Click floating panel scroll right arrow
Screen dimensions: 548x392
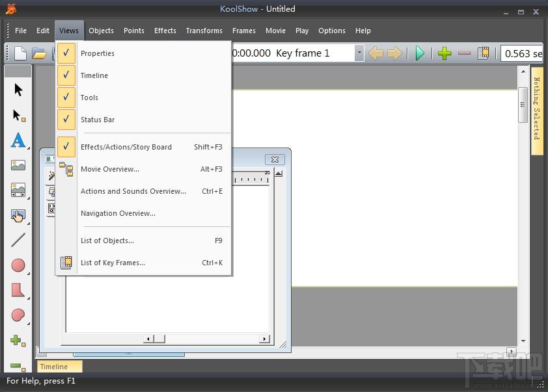[x=265, y=339]
